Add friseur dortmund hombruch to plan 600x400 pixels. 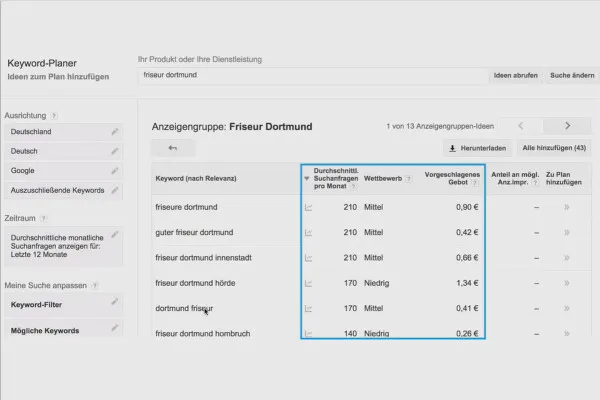click(567, 333)
